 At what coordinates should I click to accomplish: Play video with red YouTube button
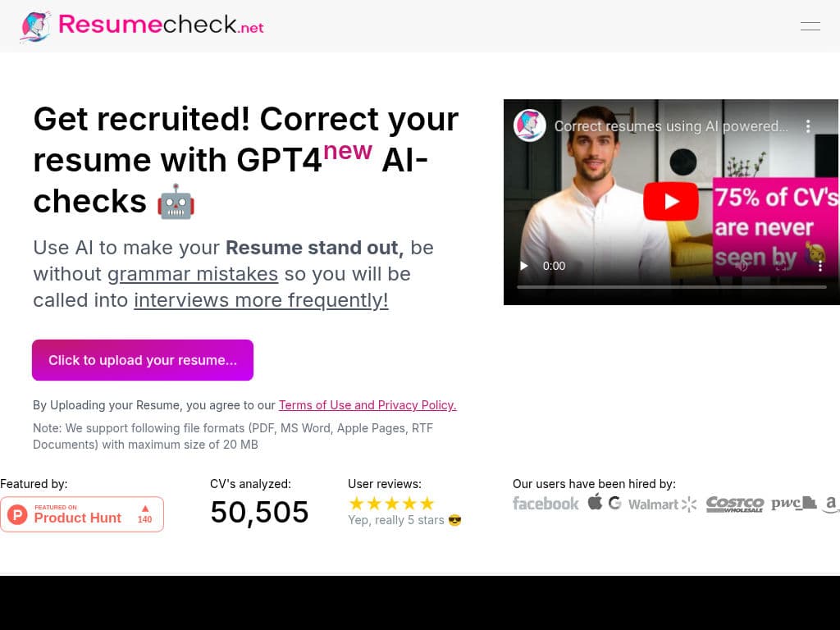[x=671, y=202]
